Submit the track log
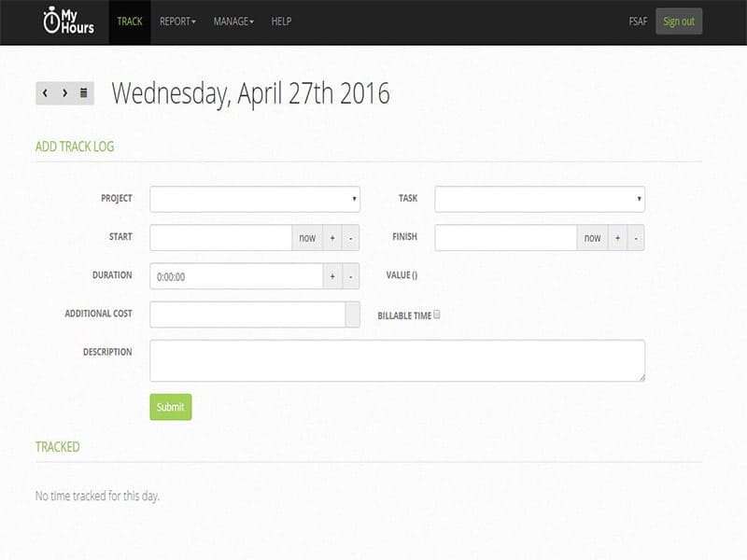Viewport: 747px width, 560px height. coord(171,407)
